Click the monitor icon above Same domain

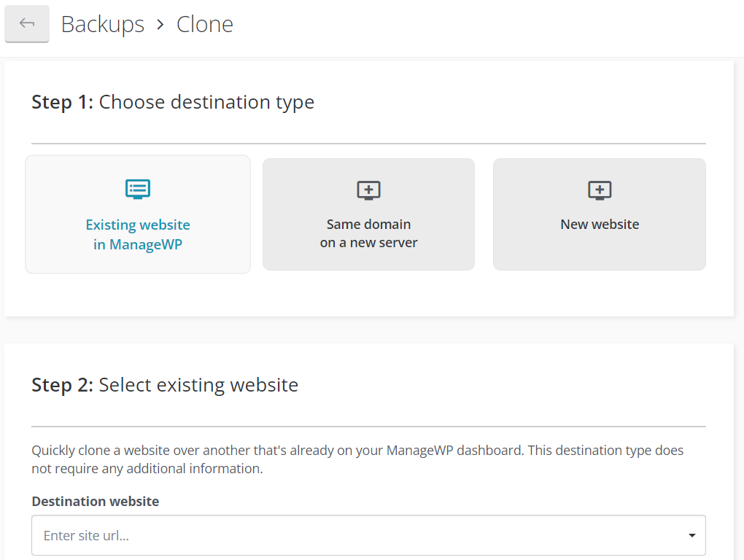368,190
